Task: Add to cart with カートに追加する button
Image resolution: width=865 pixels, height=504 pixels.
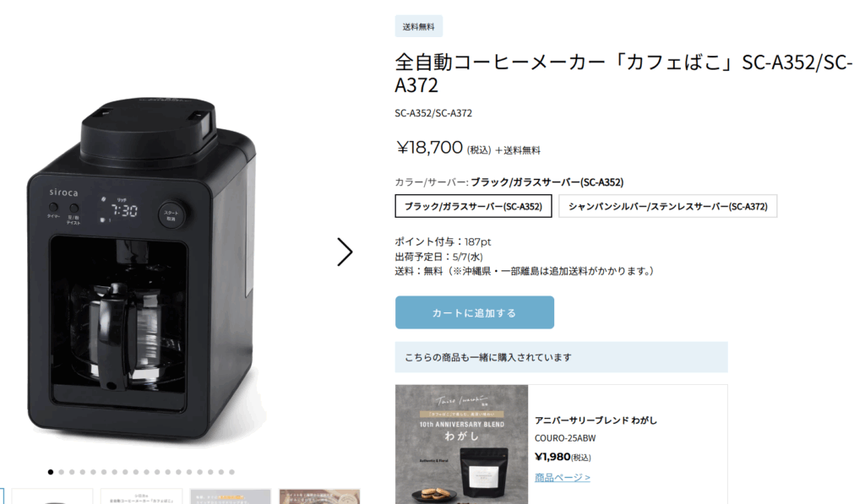Action: click(x=475, y=312)
